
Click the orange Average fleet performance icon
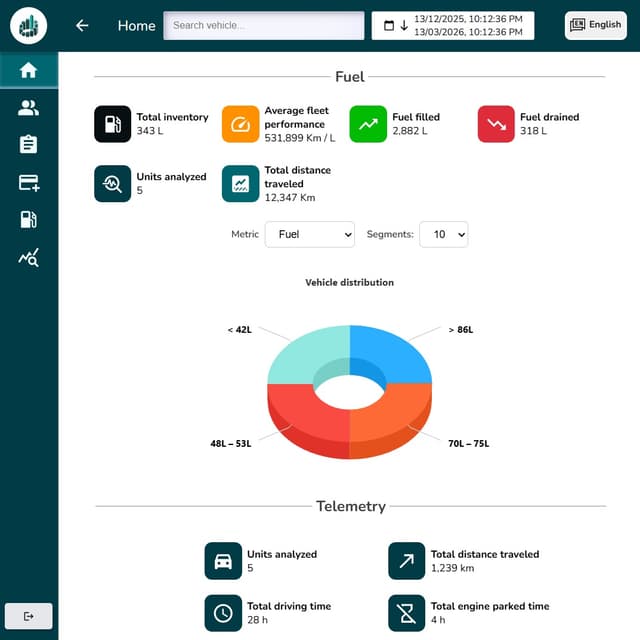[x=240, y=124]
